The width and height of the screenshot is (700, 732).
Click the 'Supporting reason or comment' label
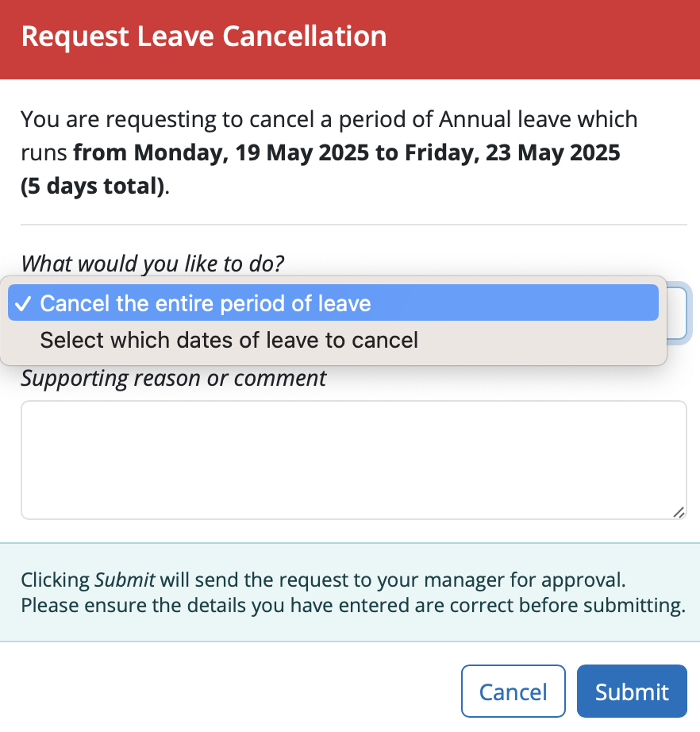(x=174, y=378)
